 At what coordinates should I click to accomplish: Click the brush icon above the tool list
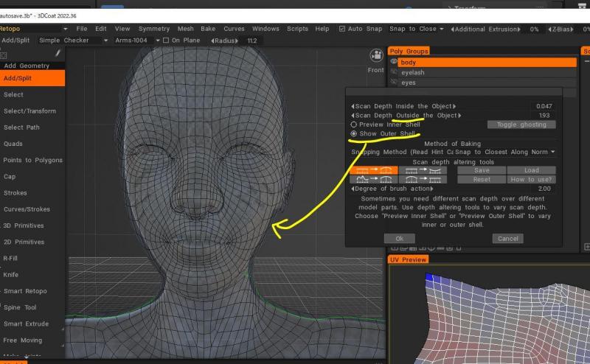coord(58,54)
